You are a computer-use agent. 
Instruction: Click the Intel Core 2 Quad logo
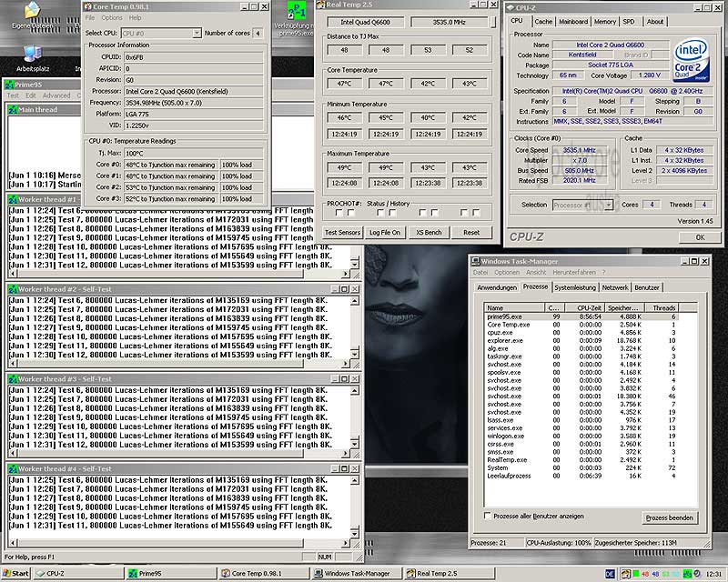tap(691, 60)
